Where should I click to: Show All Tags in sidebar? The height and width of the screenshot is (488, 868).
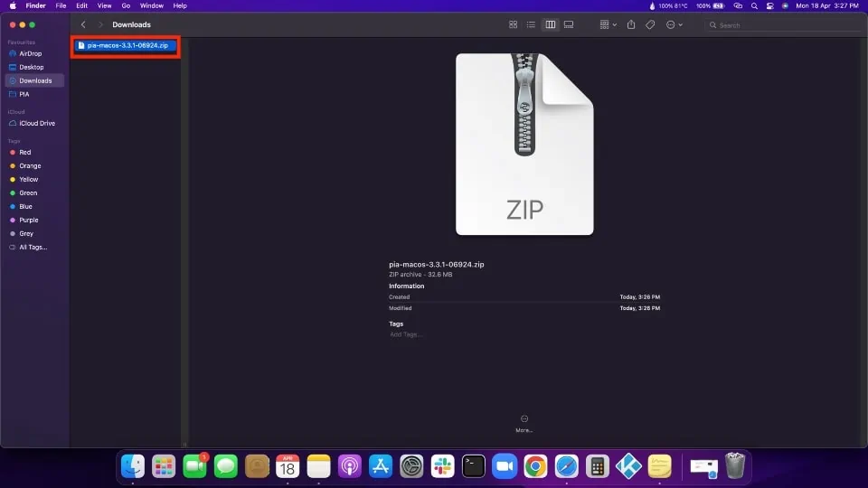tap(33, 248)
